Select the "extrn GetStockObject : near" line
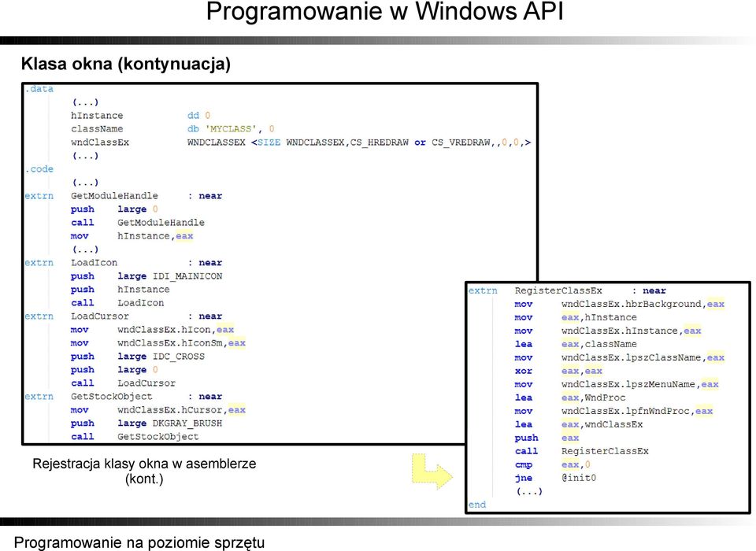756x551 pixels. 124,397
